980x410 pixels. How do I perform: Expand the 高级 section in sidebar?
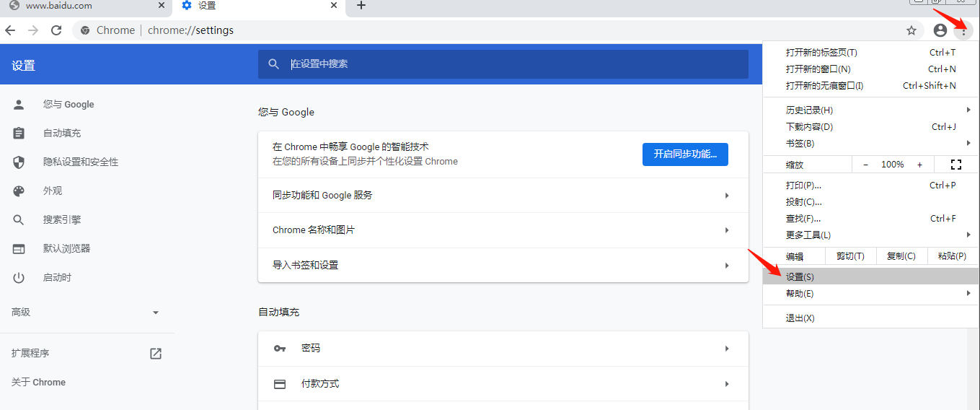[x=156, y=313]
